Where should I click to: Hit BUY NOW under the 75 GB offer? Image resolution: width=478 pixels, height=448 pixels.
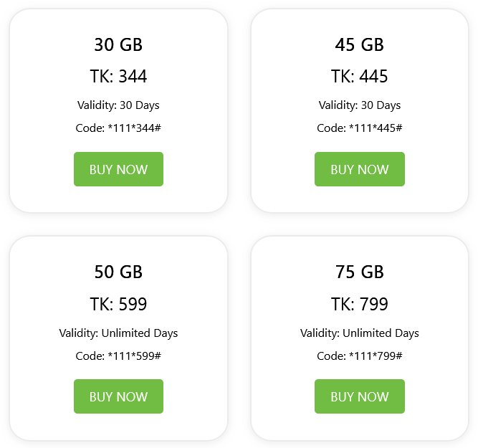(x=359, y=396)
